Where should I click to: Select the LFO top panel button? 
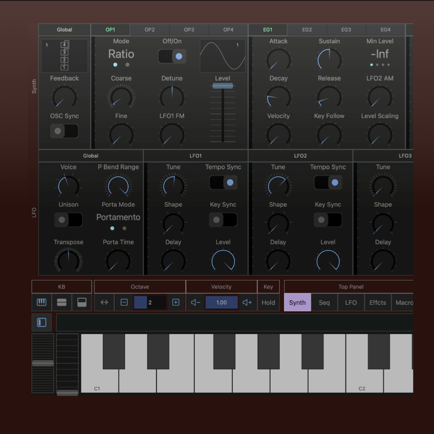351,302
